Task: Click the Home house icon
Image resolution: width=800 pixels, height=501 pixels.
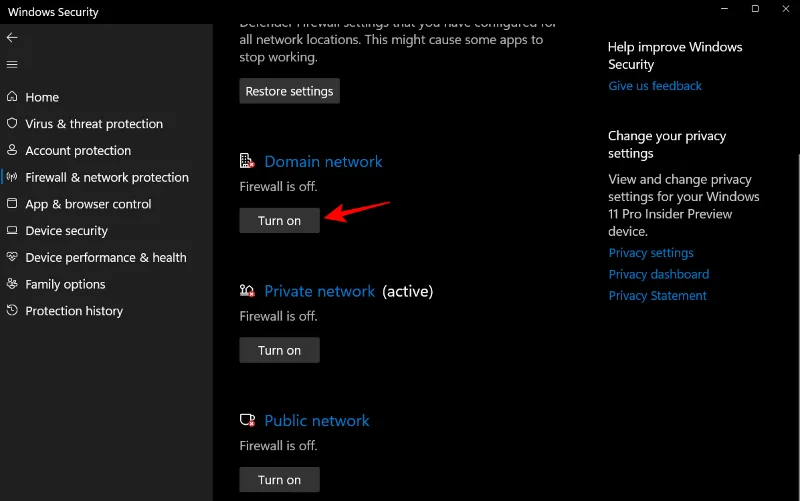Action: click(x=12, y=96)
